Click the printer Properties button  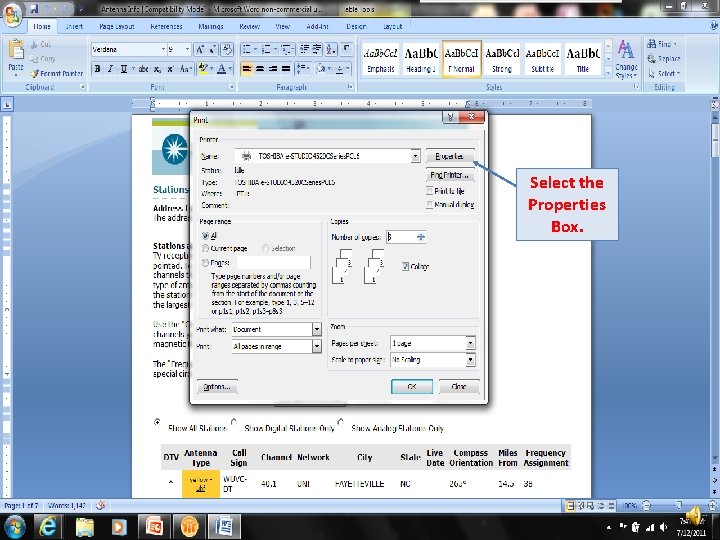pos(450,156)
